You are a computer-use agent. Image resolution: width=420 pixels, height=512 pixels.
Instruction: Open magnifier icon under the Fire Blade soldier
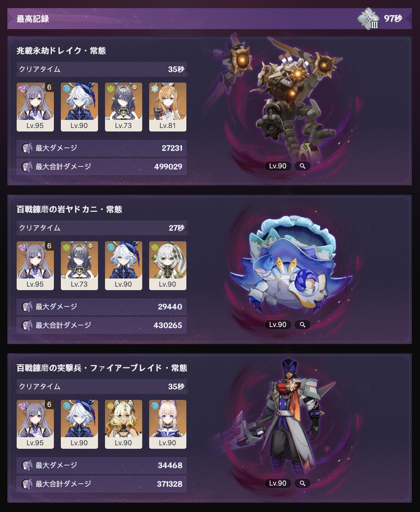[x=303, y=483]
